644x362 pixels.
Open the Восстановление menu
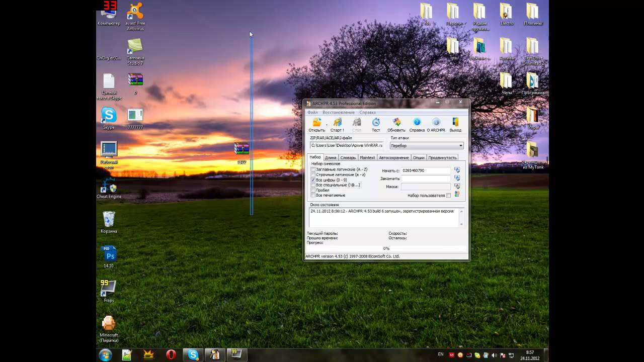339,112
